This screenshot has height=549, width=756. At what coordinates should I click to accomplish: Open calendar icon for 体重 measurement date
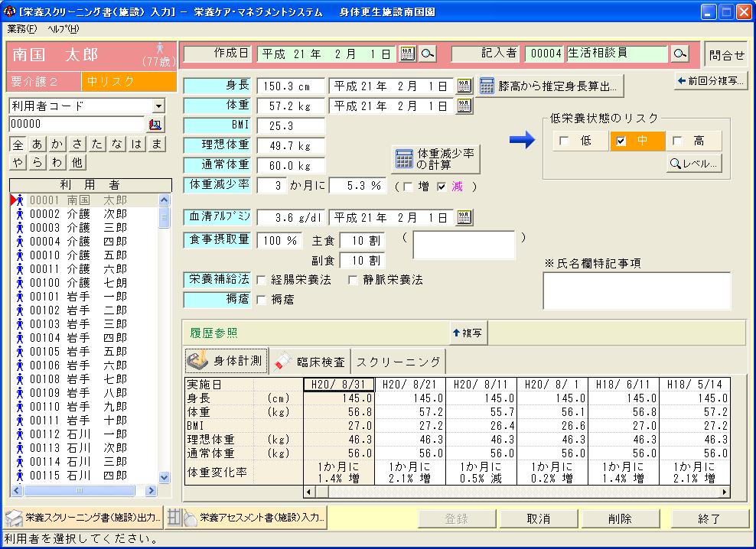coord(464,106)
